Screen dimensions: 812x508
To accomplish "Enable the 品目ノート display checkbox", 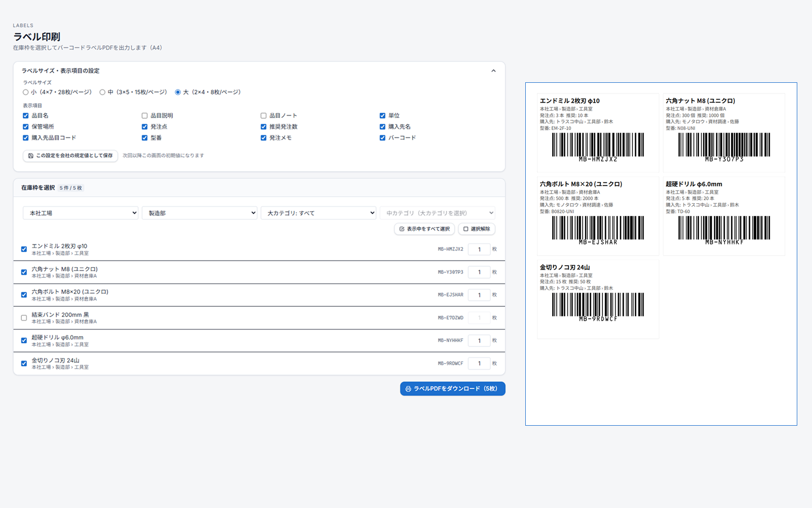I will click(x=263, y=116).
